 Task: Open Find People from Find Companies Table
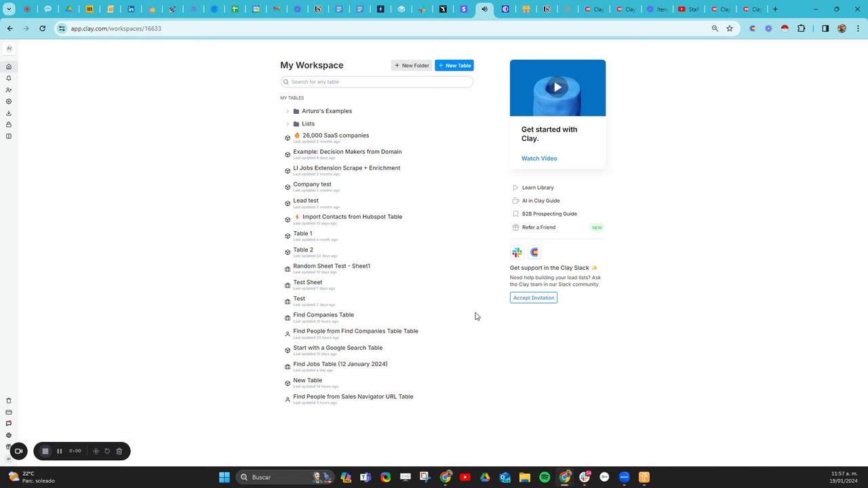355,331
